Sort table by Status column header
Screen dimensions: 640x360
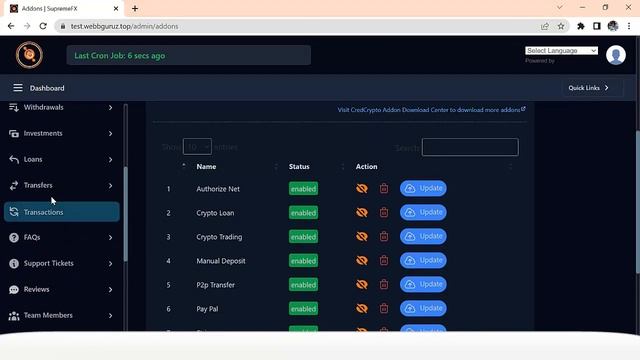299,167
